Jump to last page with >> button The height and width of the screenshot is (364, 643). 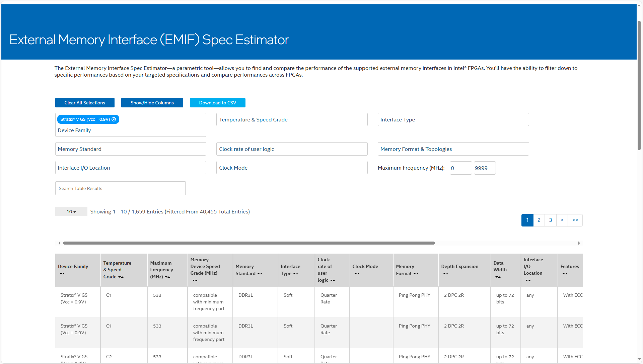pos(575,220)
